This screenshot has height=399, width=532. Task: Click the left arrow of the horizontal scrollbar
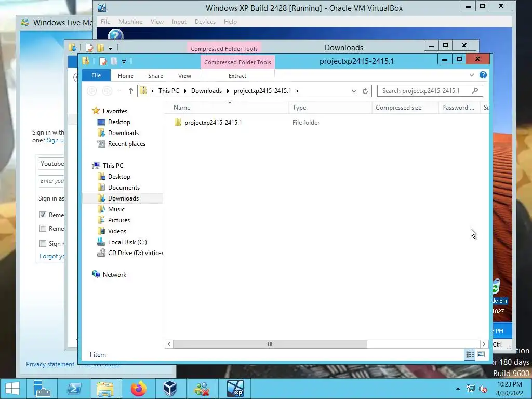tap(169, 344)
